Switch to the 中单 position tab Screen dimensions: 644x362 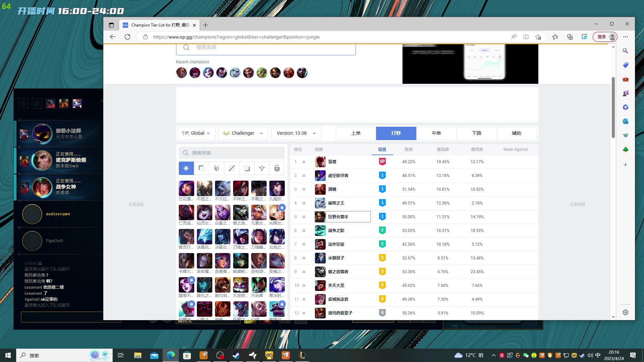coord(436,133)
